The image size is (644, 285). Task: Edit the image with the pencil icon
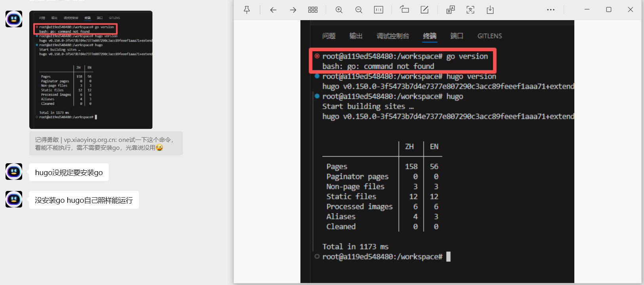[424, 10]
